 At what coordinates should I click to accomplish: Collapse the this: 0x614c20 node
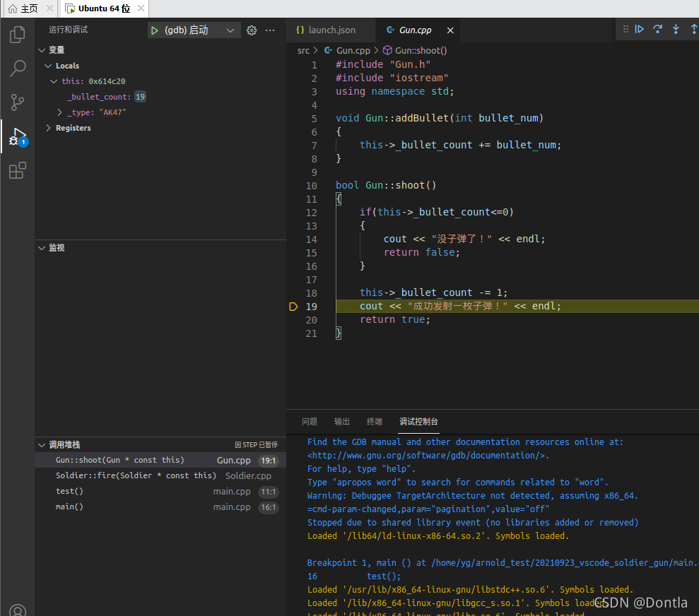point(54,81)
